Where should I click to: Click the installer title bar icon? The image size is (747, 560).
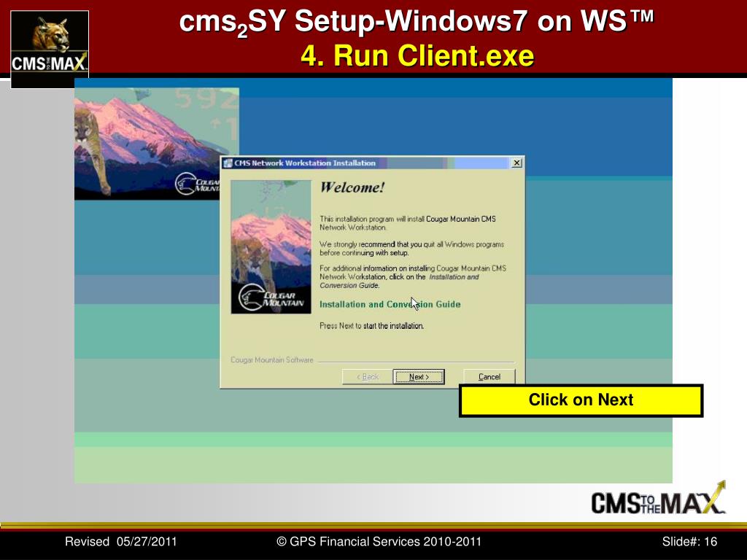(x=228, y=163)
